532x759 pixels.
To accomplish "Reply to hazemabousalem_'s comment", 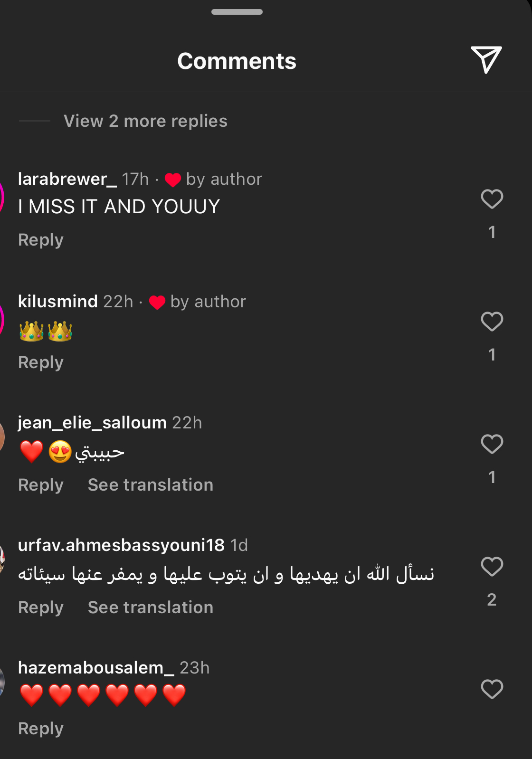I will coord(41,729).
